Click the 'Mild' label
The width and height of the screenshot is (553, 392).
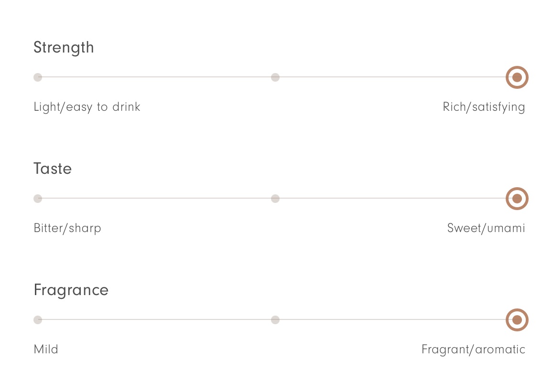coord(46,349)
